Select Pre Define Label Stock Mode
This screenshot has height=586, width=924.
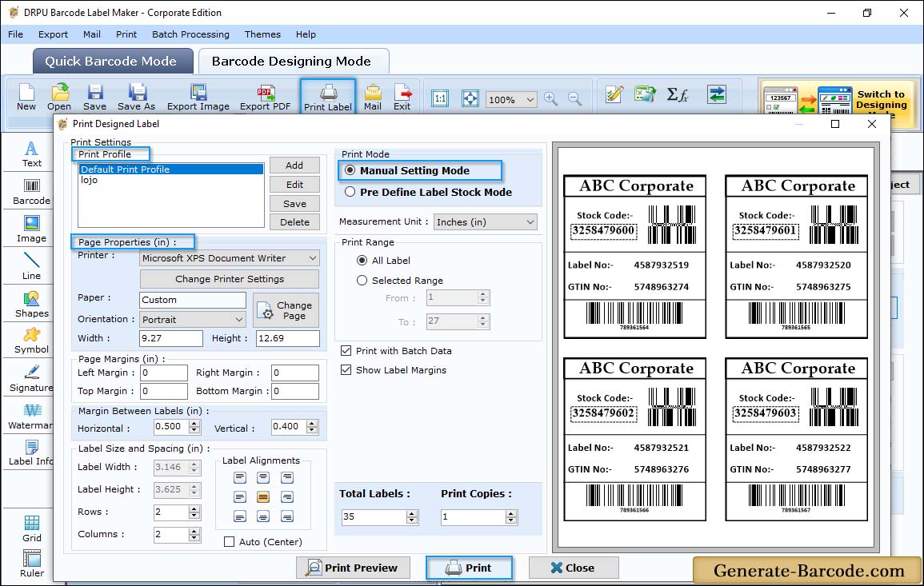coord(350,192)
